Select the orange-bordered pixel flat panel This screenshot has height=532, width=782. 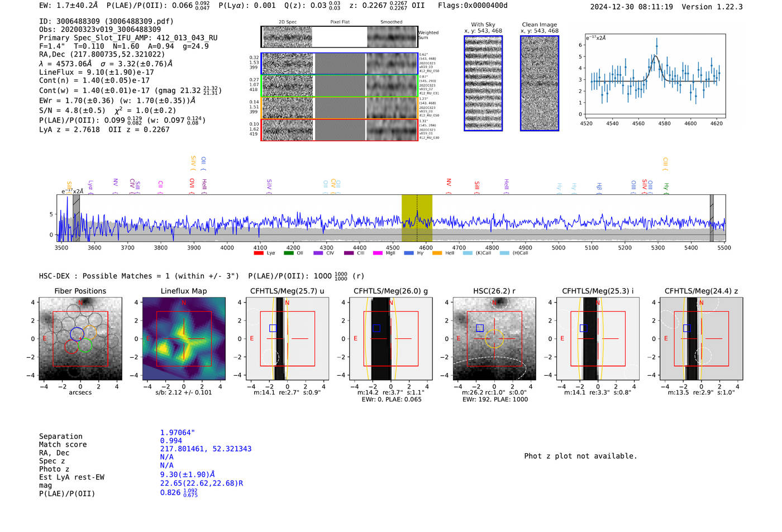click(x=340, y=108)
